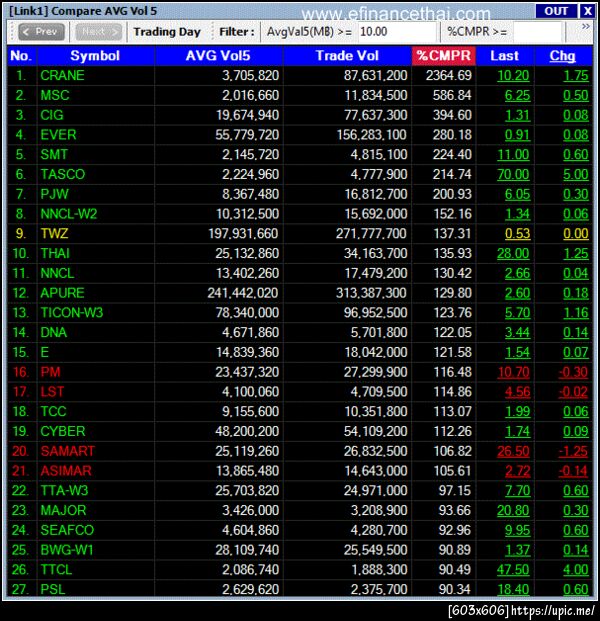The height and width of the screenshot is (621, 600).
Task: Click SAMART last price 26.50
Action: click(x=513, y=451)
